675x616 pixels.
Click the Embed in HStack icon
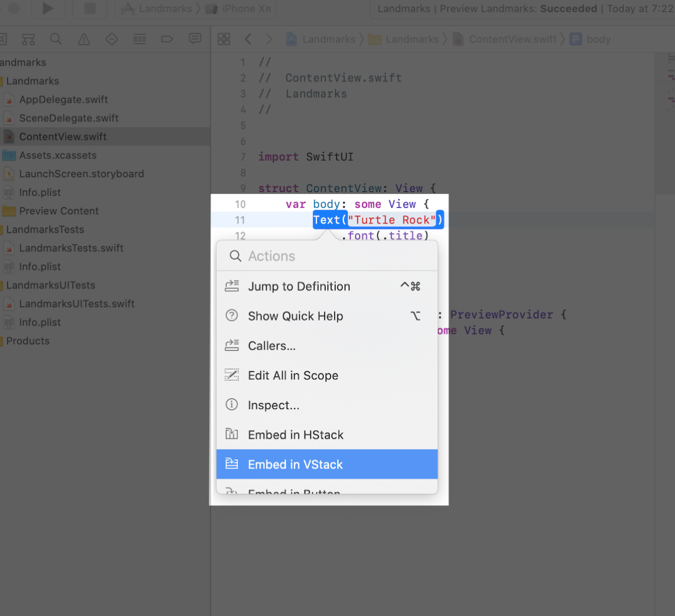[231, 434]
